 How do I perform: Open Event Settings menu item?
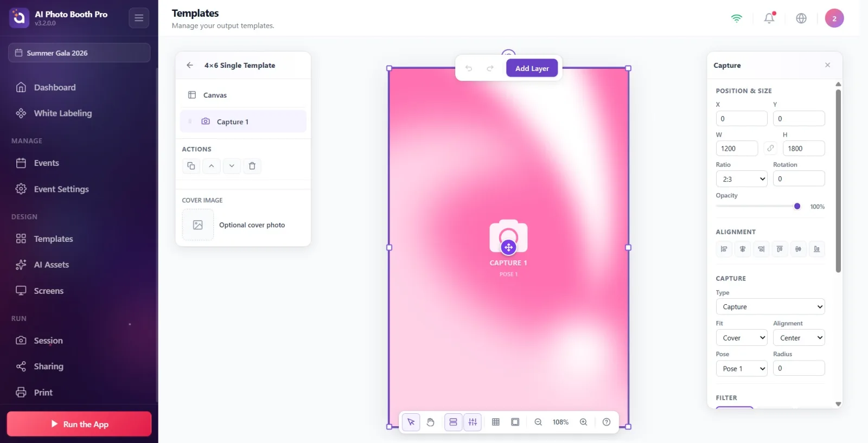61,189
